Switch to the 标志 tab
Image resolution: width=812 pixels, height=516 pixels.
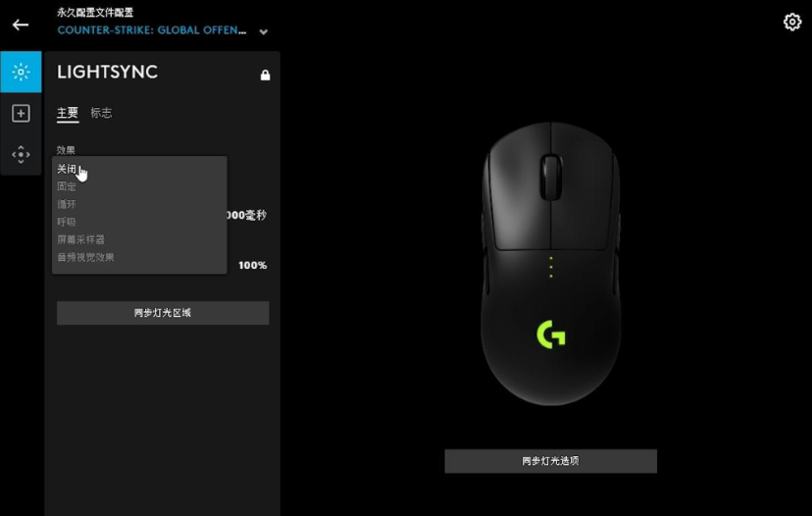[x=101, y=113]
